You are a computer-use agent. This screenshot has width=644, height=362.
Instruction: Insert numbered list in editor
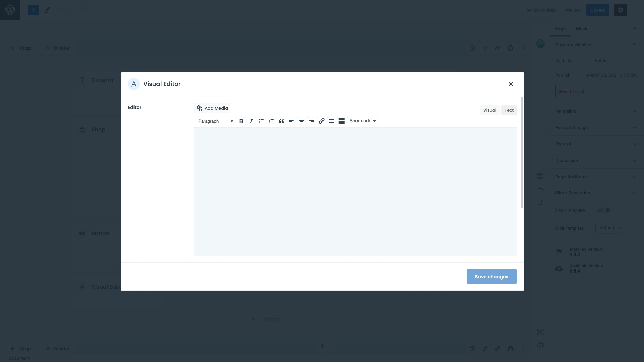click(x=271, y=121)
